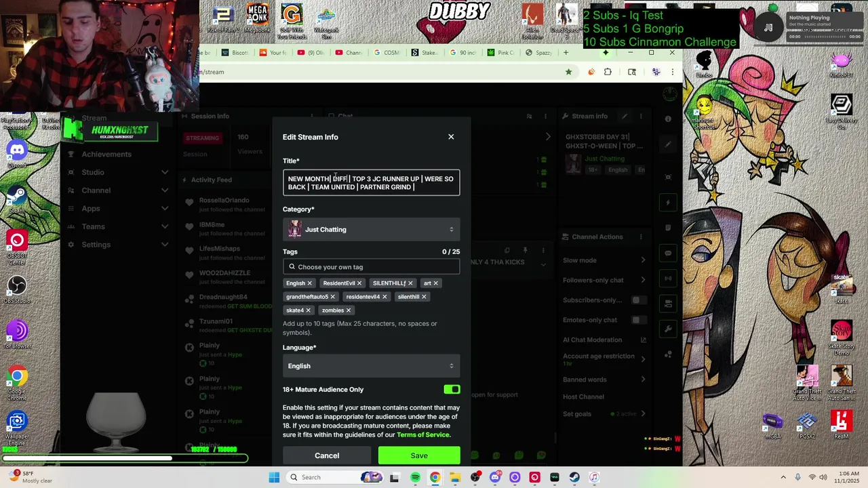Viewport: 868px width, 488px height.
Task: Click wrench icon on right rail
Action: point(668,329)
